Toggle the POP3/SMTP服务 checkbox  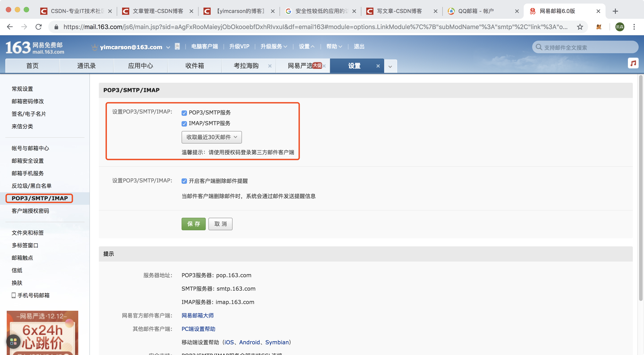[x=184, y=113]
